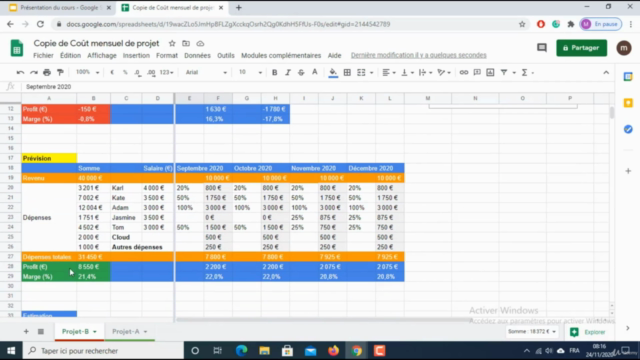Open more number formats dropdown

tap(167, 72)
